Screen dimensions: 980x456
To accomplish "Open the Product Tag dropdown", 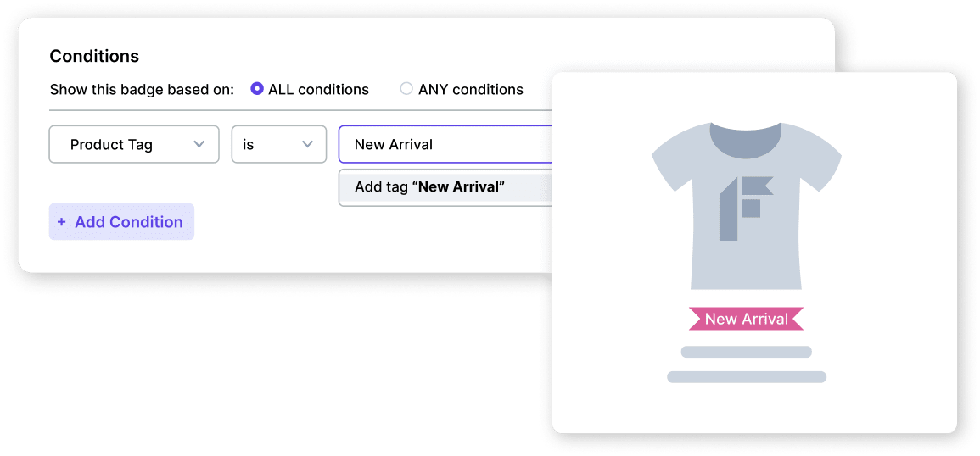I will tap(134, 144).
